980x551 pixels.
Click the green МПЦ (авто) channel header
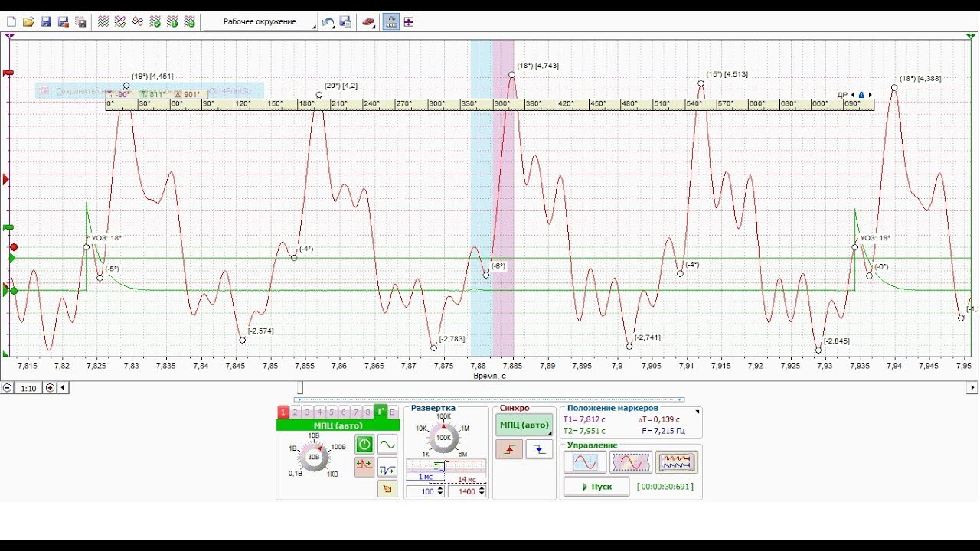click(338, 425)
